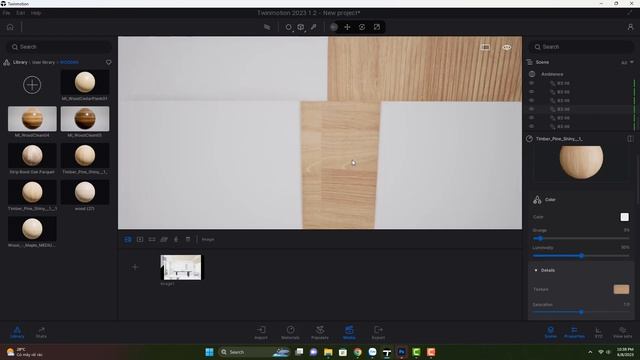Open the white Color swatch picker
The height and width of the screenshot is (360, 640).
click(x=624, y=217)
